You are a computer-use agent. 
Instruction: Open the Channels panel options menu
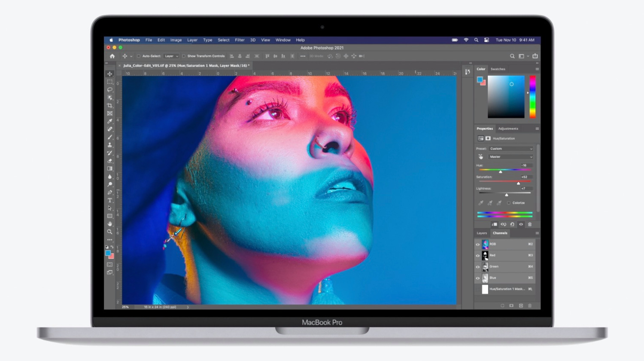(x=537, y=233)
